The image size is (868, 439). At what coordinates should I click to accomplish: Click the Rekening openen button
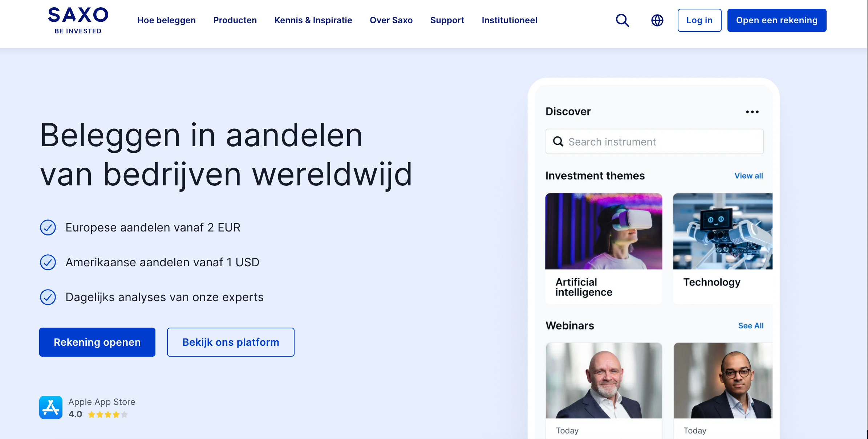[97, 342]
